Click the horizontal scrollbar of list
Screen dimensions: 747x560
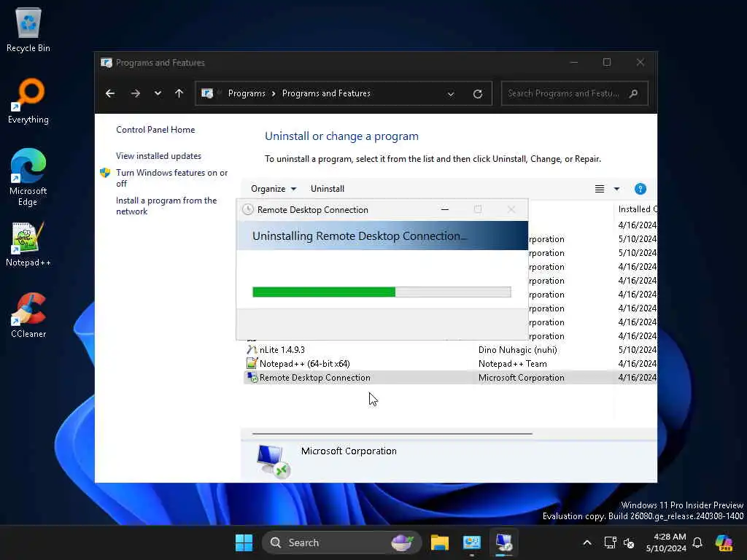(392, 434)
